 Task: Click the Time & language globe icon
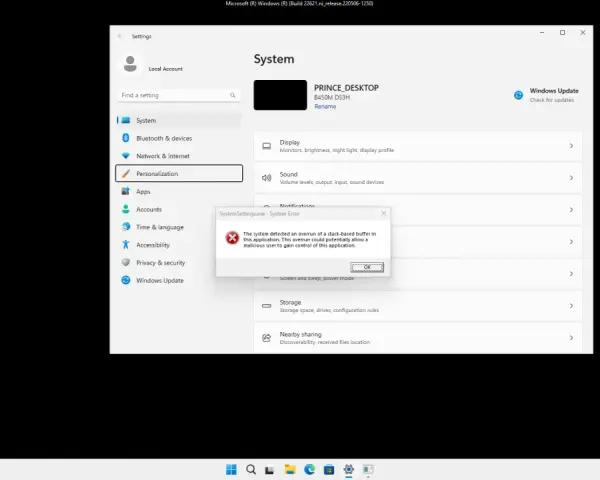click(x=126, y=227)
